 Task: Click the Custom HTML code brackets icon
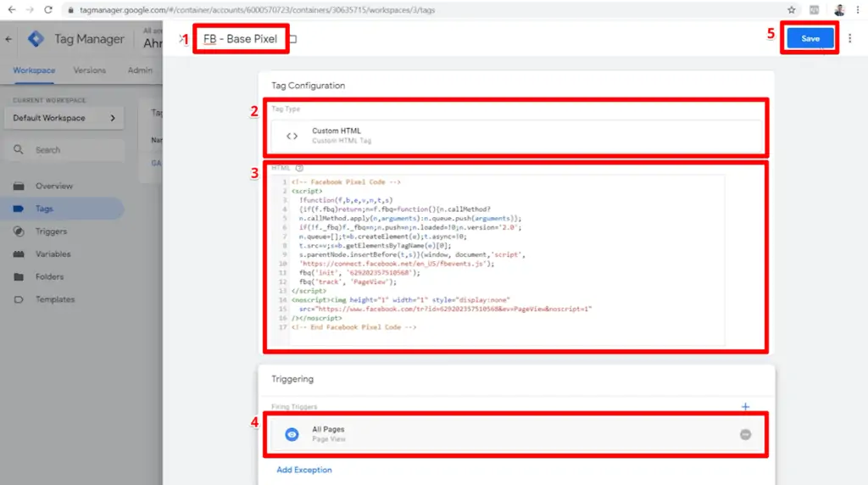click(x=292, y=137)
